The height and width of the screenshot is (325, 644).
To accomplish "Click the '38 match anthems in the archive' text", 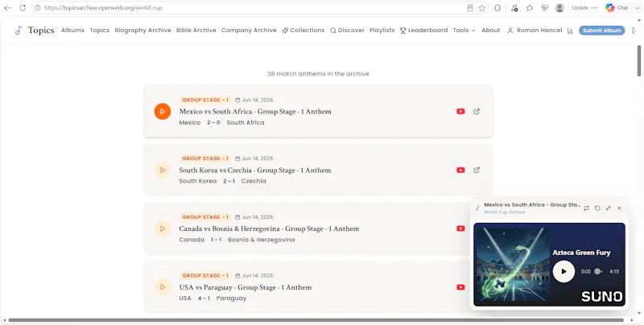I will click(318, 74).
